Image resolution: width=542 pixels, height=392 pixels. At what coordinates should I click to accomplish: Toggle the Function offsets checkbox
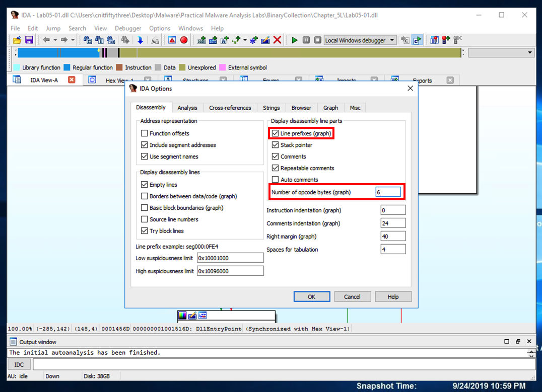[145, 133]
